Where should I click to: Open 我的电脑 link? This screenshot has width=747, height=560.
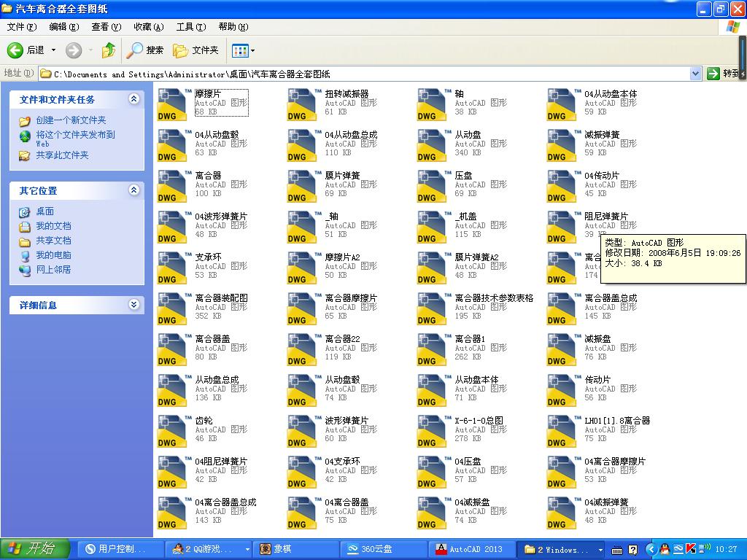(53, 255)
